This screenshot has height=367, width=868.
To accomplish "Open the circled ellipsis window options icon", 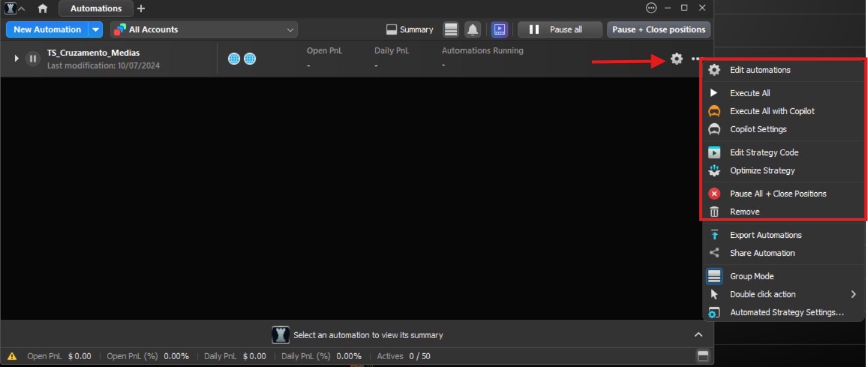I will click(651, 8).
